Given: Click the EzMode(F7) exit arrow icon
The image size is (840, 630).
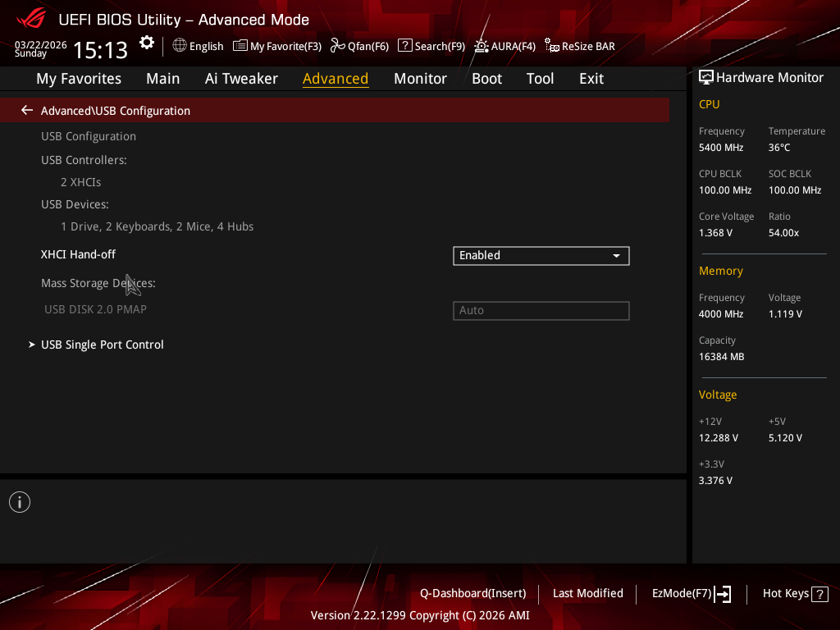Looking at the screenshot, I should (723, 594).
